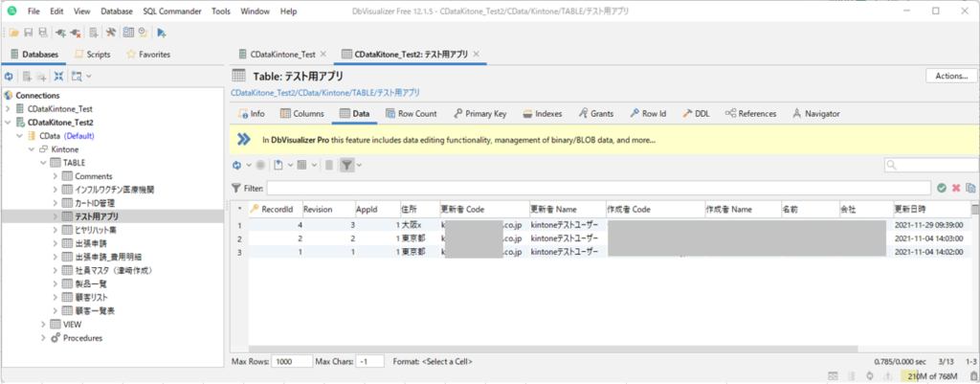Click the Max Chars input field
The image size is (980, 384).
(371, 361)
